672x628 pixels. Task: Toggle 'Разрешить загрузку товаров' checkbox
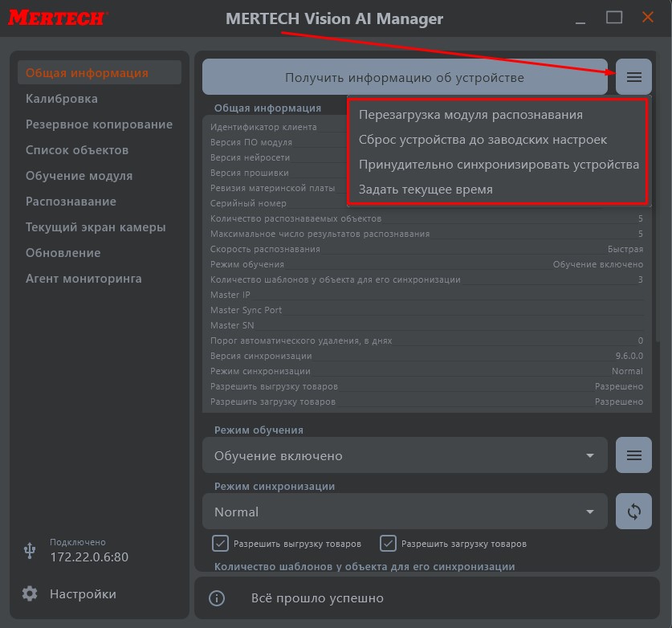coord(389,544)
